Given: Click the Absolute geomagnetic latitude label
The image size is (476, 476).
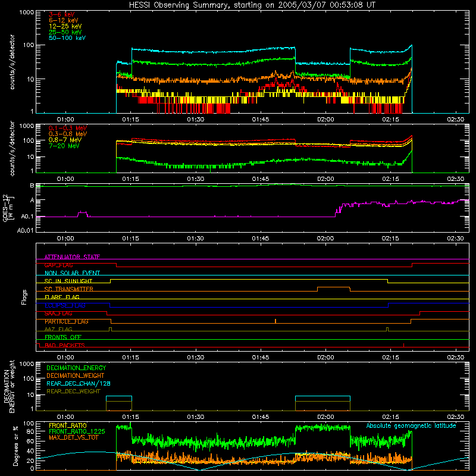Looking at the screenshot, I should pyautogui.click(x=411, y=426).
